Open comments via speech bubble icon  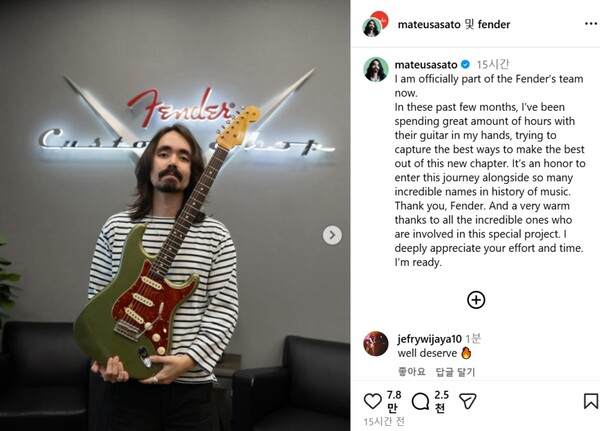coord(421,402)
